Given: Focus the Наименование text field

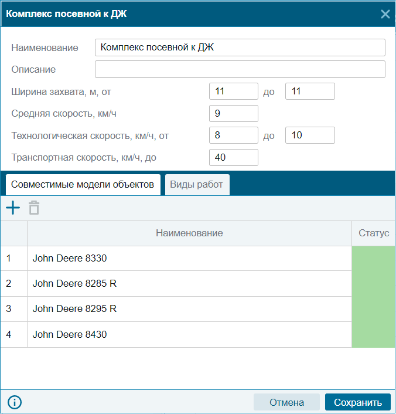Looking at the screenshot, I should pyautogui.click(x=240, y=47).
